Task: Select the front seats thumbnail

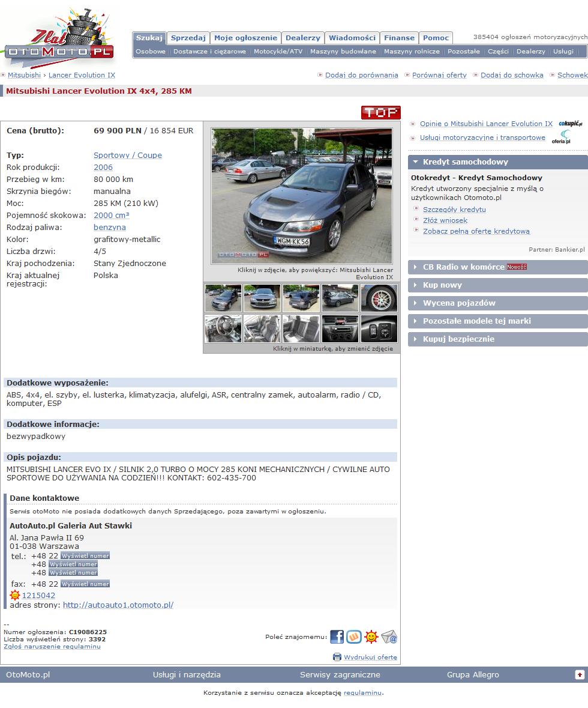Action: (262, 328)
